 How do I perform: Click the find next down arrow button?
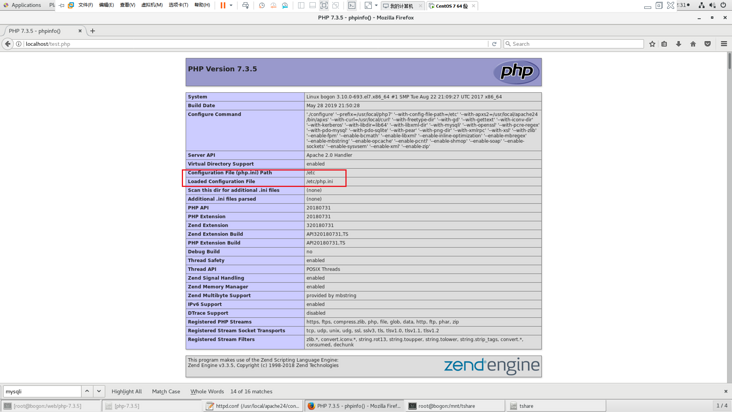coord(99,391)
